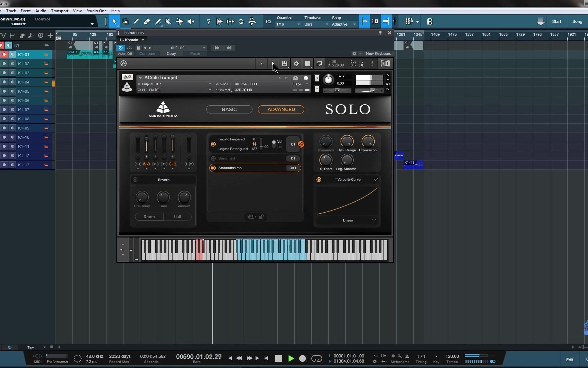Activate the instrument power button
588x368 pixels.
pyautogui.click(x=120, y=48)
